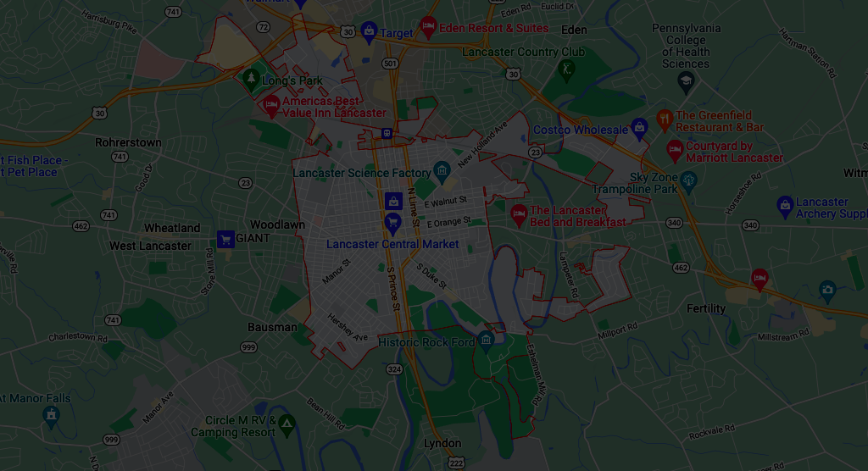868x471 pixels.
Task: Click the S Duke St street label
Action: (431, 275)
